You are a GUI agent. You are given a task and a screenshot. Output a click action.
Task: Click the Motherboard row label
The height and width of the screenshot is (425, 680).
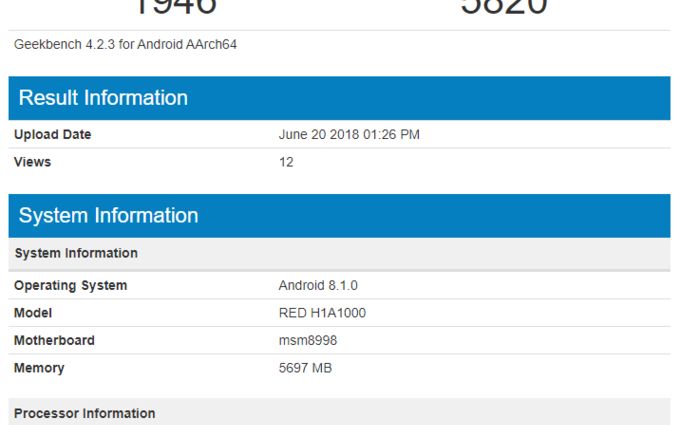[54, 341]
